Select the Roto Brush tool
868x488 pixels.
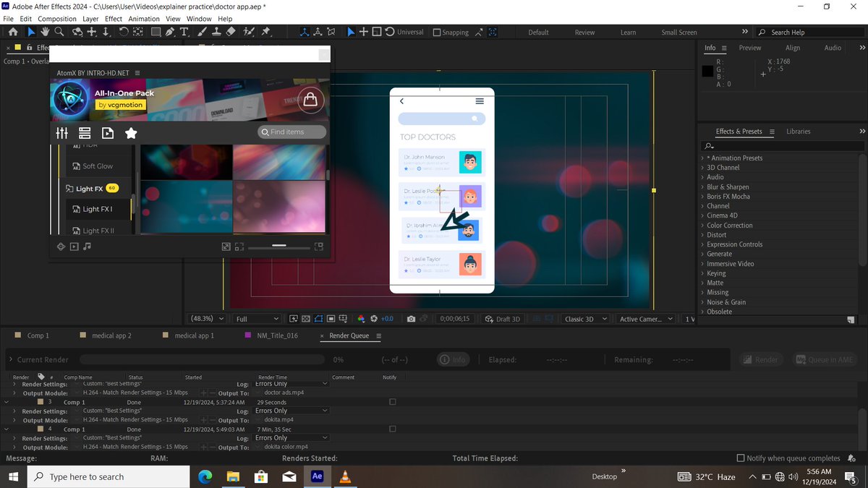point(248,32)
